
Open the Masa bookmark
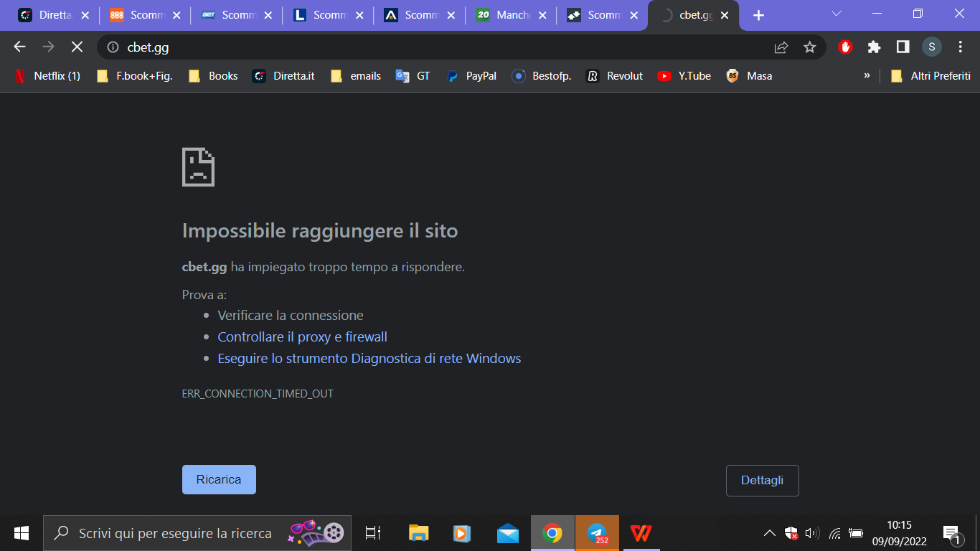click(x=749, y=75)
